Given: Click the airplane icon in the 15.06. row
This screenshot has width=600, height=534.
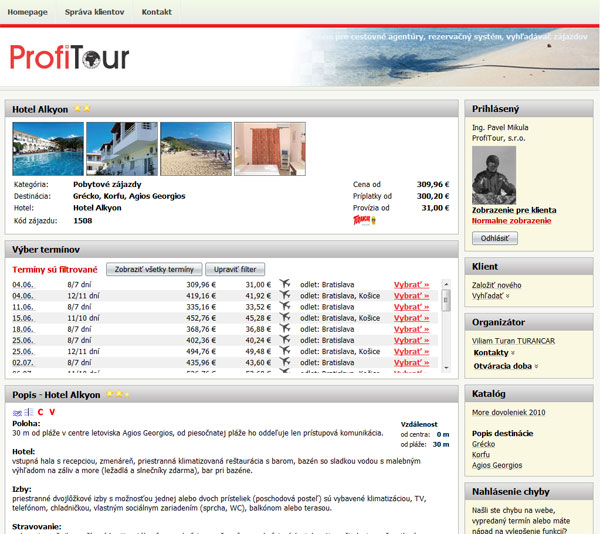Looking at the screenshot, I should pyautogui.click(x=285, y=317).
